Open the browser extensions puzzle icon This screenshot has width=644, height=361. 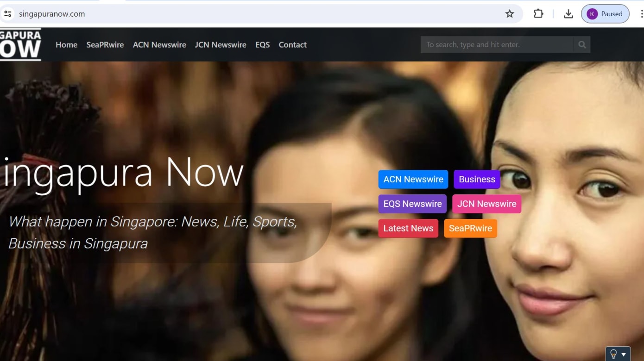(x=538, y=14)
